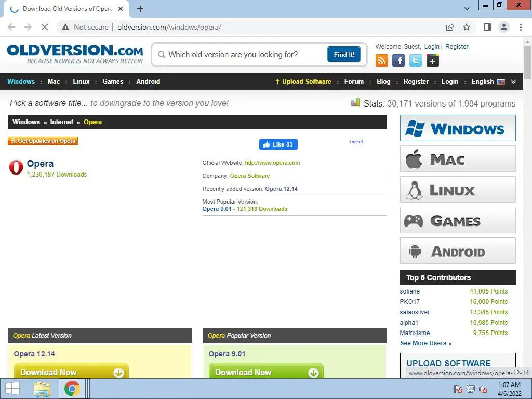Screen dimensions: 532x399
Task: Select Mac in the navigation bar
Action: (x=54, y=82)
